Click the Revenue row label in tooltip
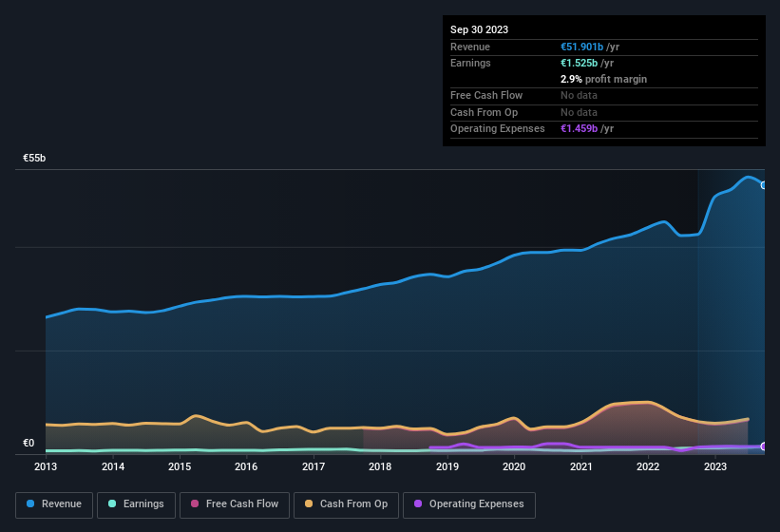Viewport: 780px width, 532px height. point(470,47)
